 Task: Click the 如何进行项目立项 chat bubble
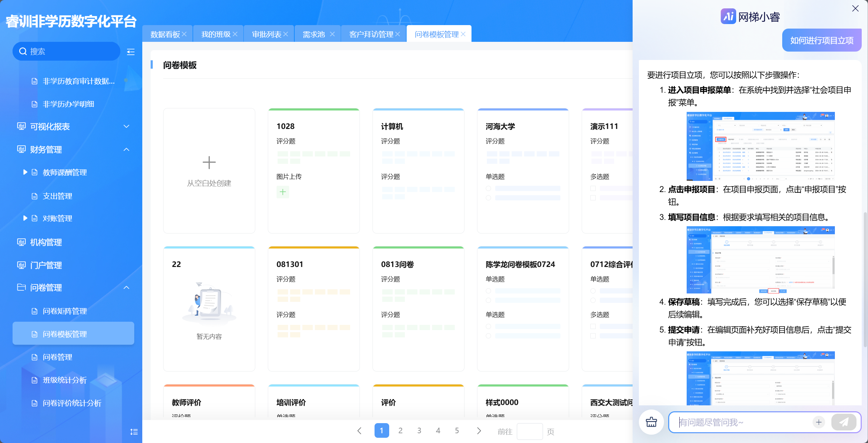coord(822,40)
